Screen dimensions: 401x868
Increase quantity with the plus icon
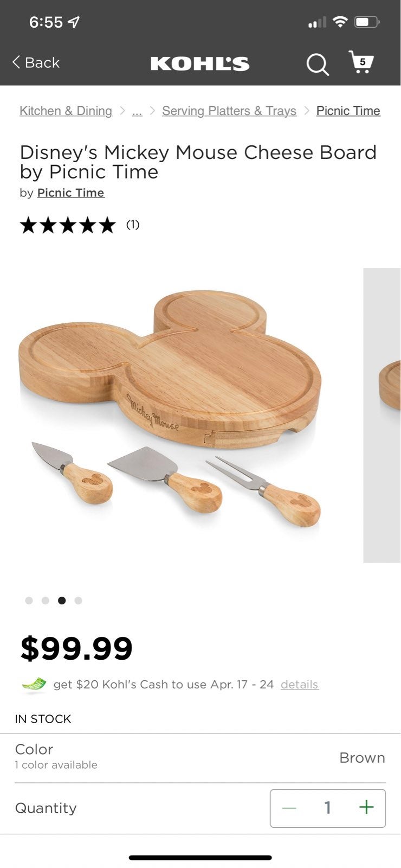point(366,807)
